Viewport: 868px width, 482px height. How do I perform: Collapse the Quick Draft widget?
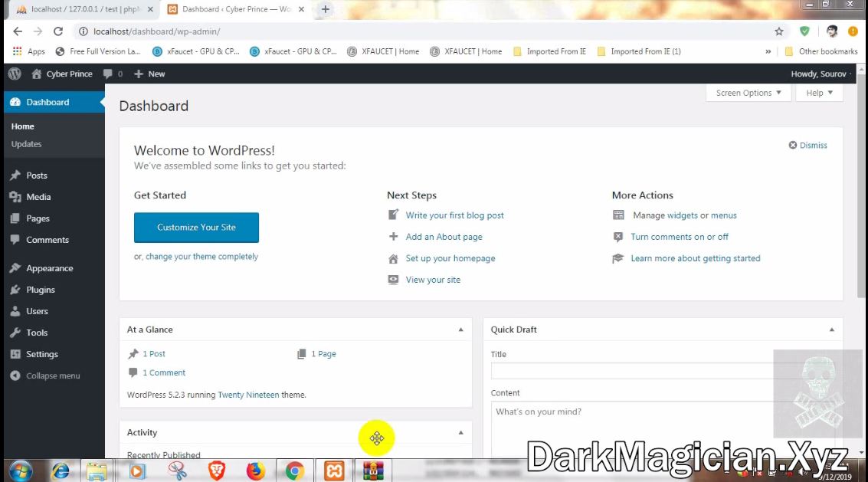pyautogui.click(x=831, y=330)
